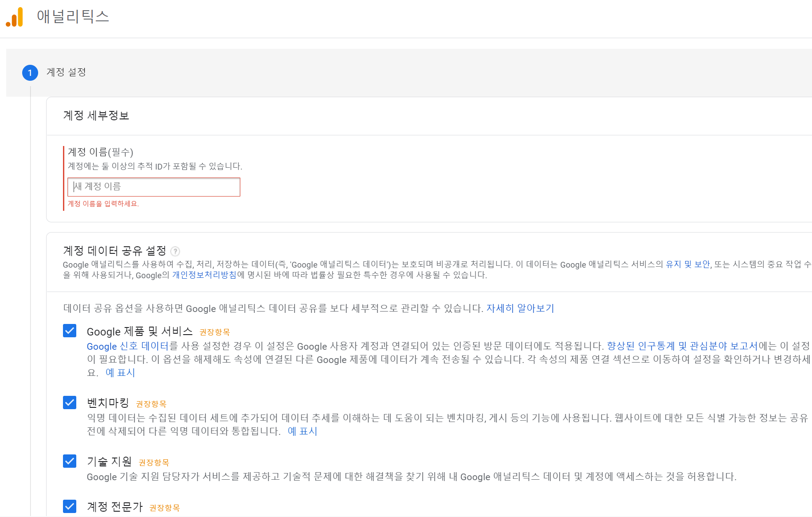812x517 pixels.
Task: Click the 계정 설정 step heading
Action: (x=66, y=72)
